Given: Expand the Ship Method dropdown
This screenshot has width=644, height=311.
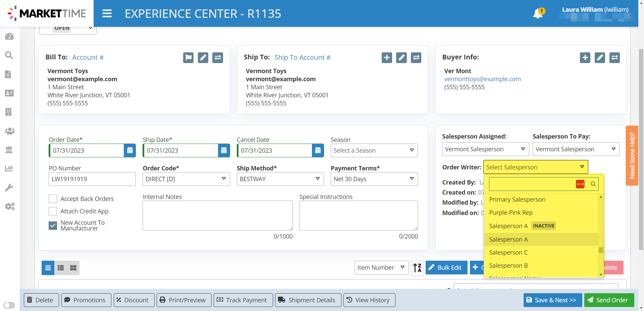Looking at the screenshot, I should click(x=280, y=179).
